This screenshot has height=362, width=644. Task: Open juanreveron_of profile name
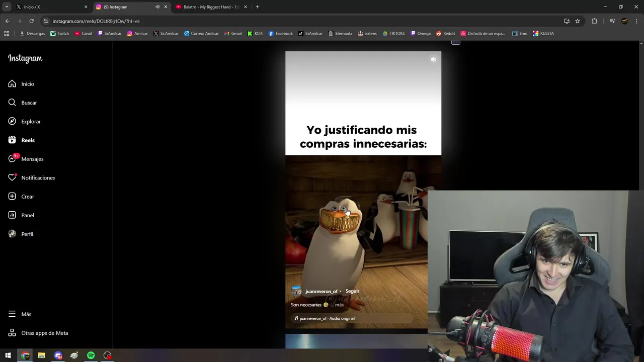[321, 292]
